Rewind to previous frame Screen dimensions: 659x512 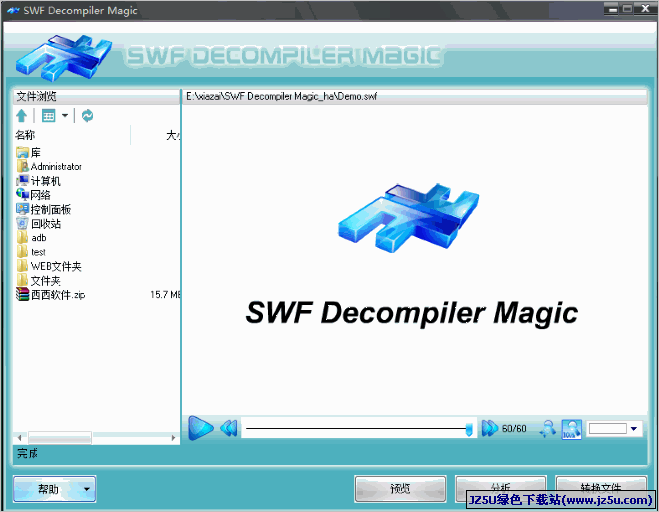(x=229, y=428)
